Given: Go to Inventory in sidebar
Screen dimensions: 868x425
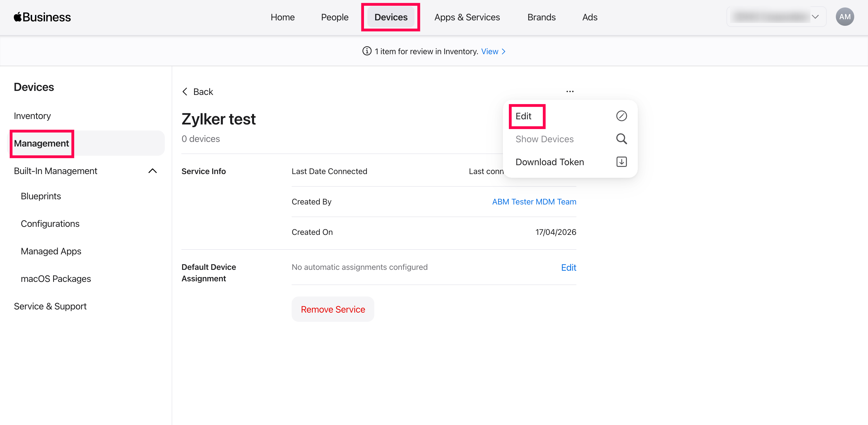Looking at the screenshot, I should tap(32, 116).
